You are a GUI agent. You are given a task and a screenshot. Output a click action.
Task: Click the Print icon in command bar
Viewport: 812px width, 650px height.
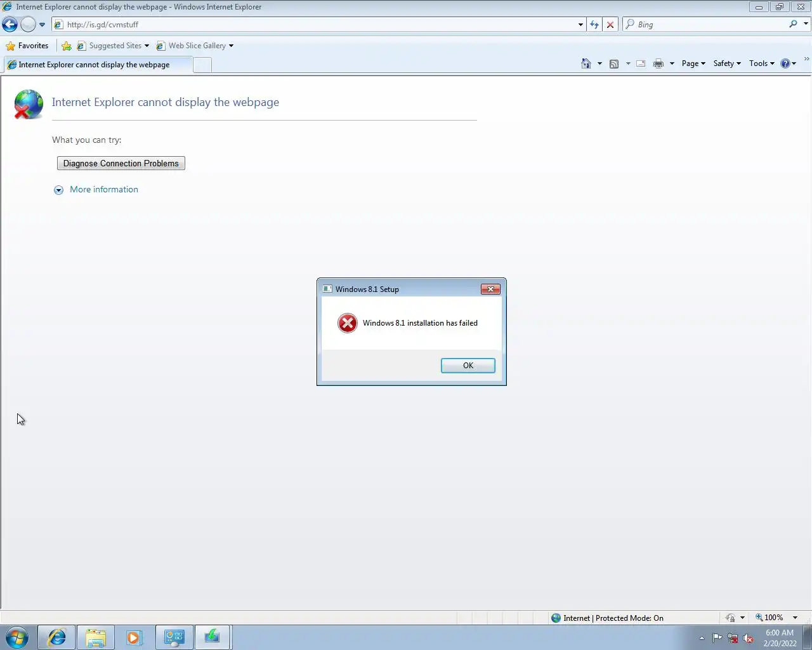[x=658, y=63]
